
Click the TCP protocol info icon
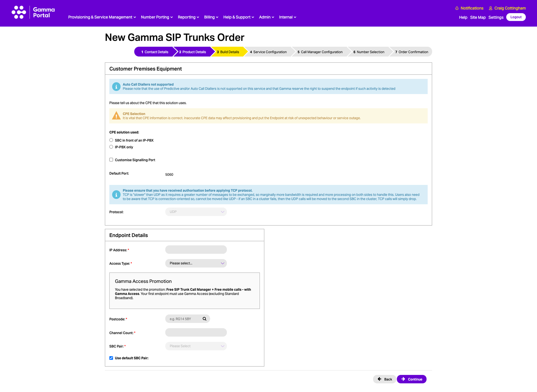coord(116,195)
